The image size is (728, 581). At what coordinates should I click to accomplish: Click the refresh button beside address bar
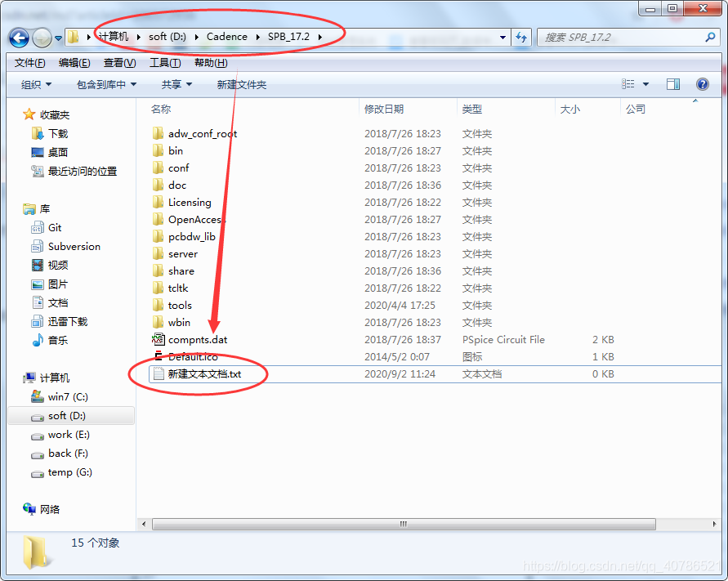pyautogui.click(x=521, y=37)
